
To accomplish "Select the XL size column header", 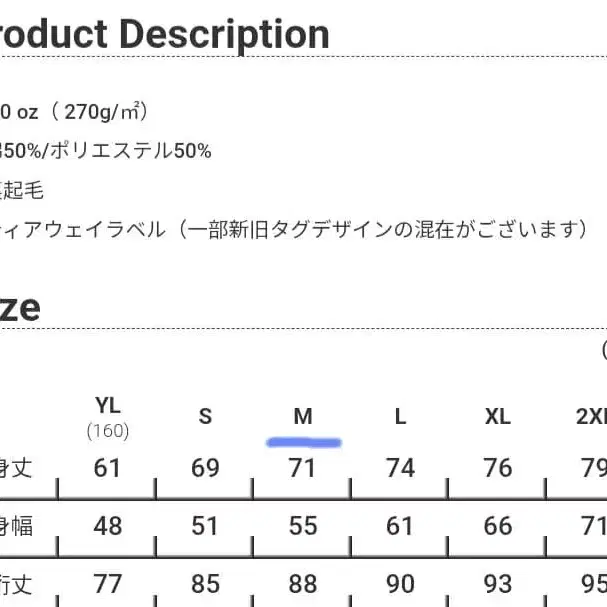I will click(497, 416).
